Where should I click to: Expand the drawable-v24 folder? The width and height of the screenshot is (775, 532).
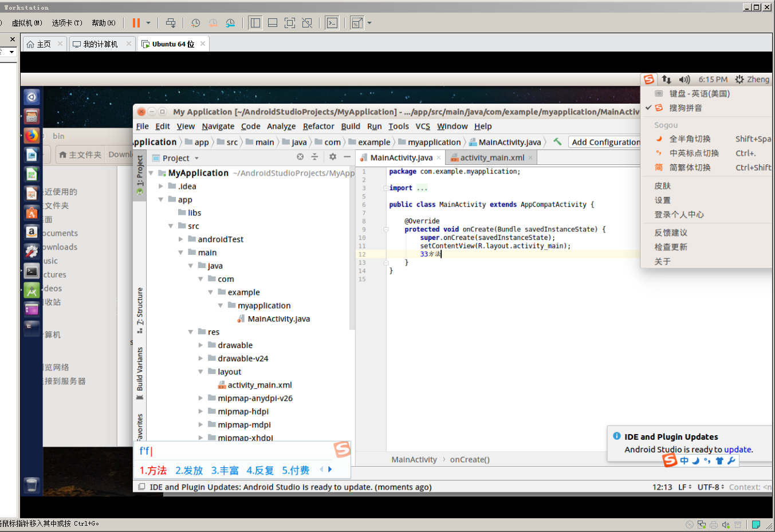[x=201, y=358]
